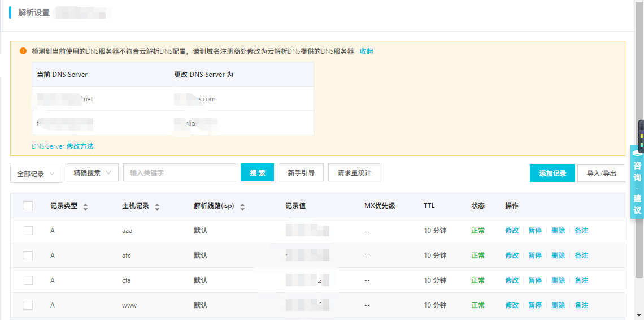Click the host record text www
644x320 pixels.
point(129,305)
